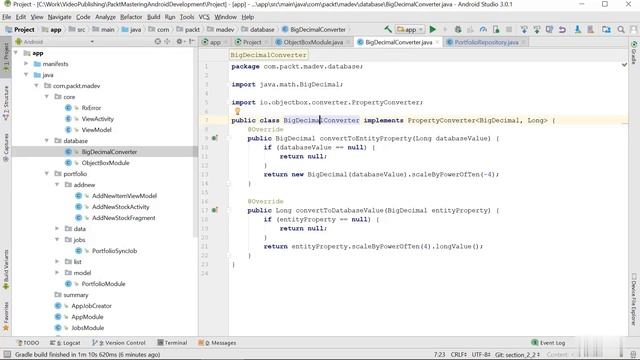Screen dimensions: 640x360
Task: Click the Hide Project panel icon
Action: pyautogui.click(x=191, y=42)
